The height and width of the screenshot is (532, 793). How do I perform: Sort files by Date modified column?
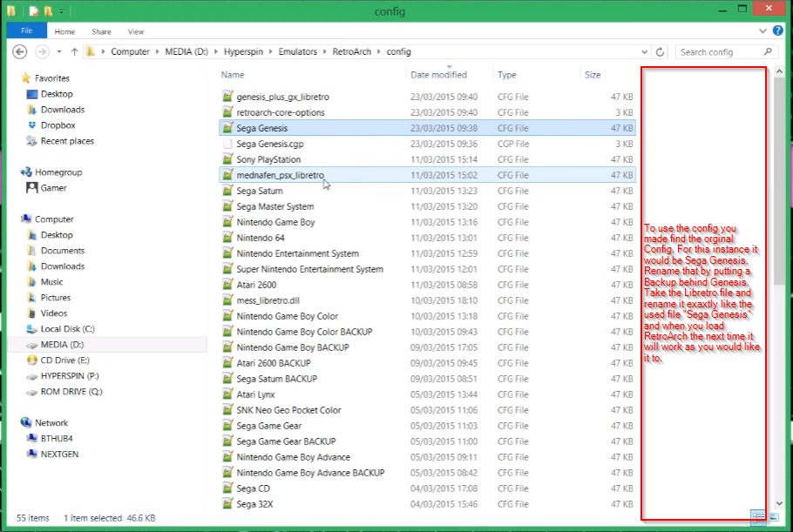[438, 75]
